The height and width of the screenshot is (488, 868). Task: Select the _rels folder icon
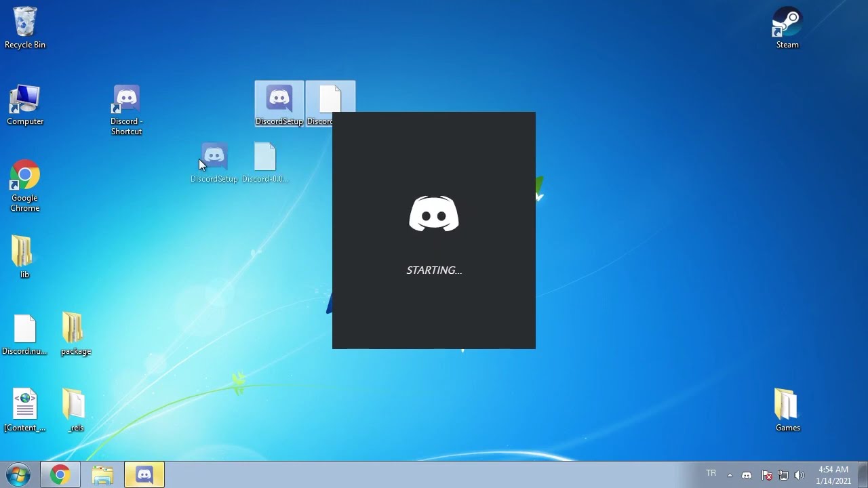pyautogui.click(x=75, y=411)
